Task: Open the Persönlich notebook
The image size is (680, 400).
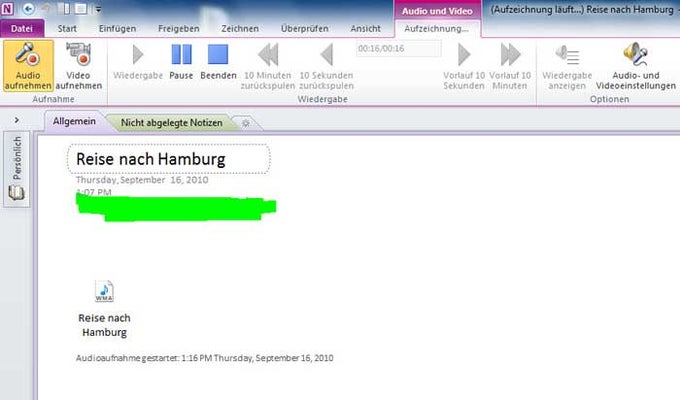Action: click(x=16, y=169)
